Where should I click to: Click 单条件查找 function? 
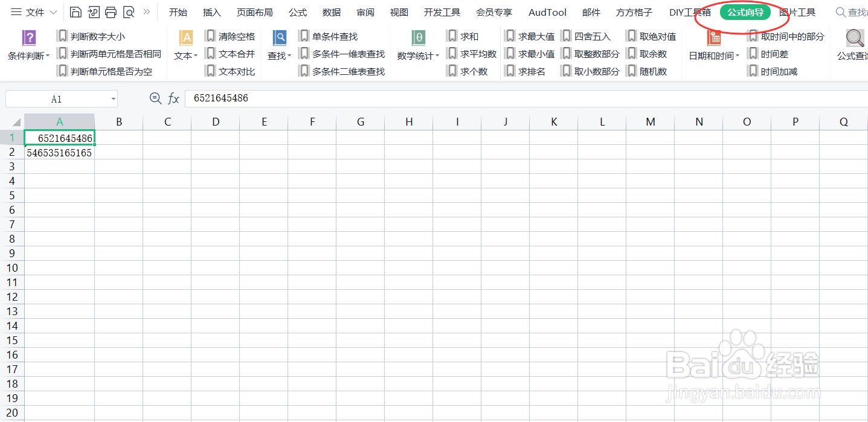click(329, 36)
